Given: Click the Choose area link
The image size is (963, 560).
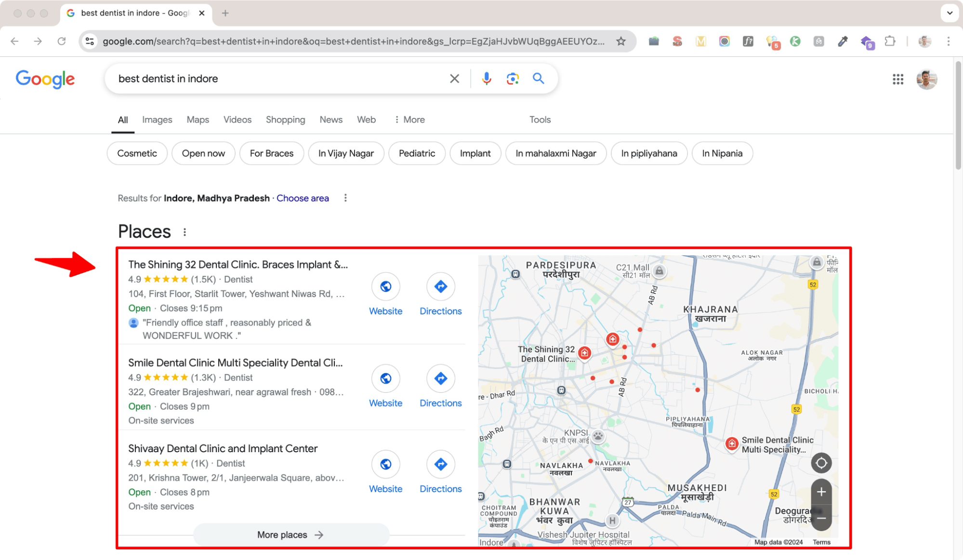Looking at the screenshot, I should click(x=303, y=198).
